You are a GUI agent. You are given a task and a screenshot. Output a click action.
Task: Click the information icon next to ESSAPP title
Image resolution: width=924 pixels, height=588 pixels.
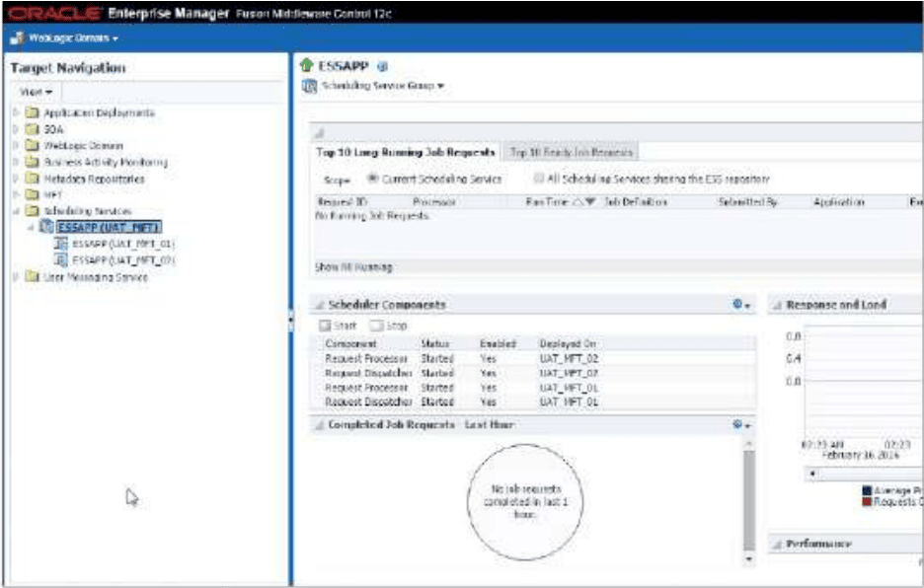pyautogui.click(x=382, y=66)
